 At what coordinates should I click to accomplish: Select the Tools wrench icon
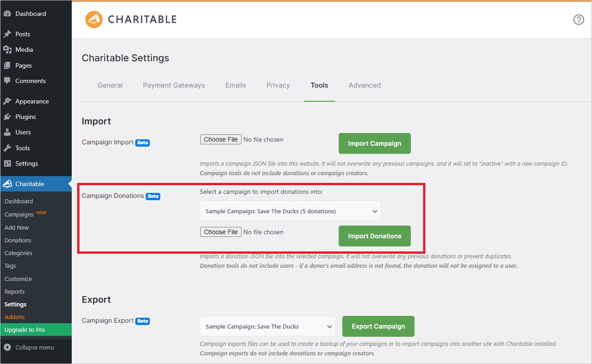(x=8, y=148)
